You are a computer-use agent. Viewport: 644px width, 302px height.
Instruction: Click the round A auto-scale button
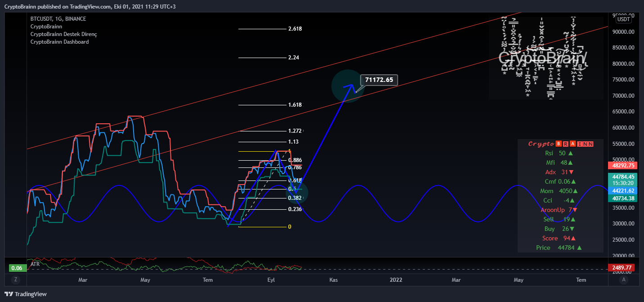[624, 279]
